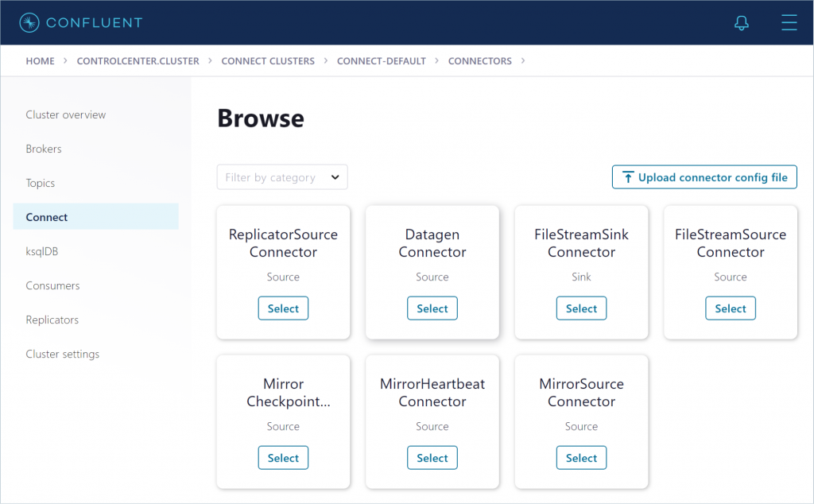Click the MirrorSource Connector card title
Image resolution: width=814 pixels, height=504 pixels.
[581, 393]
